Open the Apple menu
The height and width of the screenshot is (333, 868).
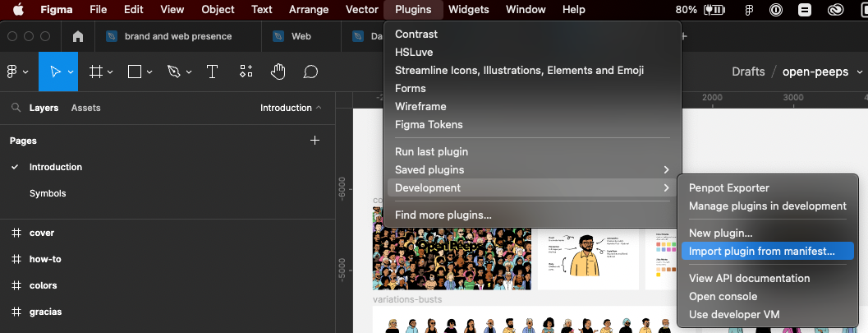click(18, 9)
